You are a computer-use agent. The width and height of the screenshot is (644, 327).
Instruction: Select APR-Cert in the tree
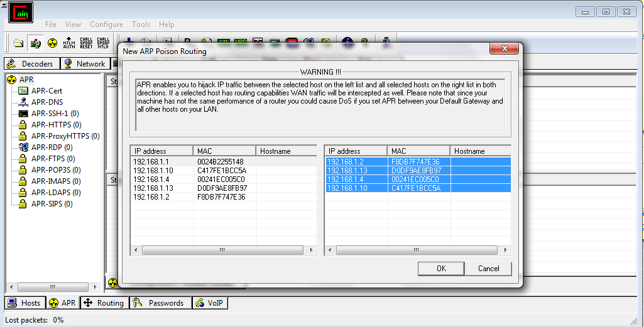coord(47,90)
